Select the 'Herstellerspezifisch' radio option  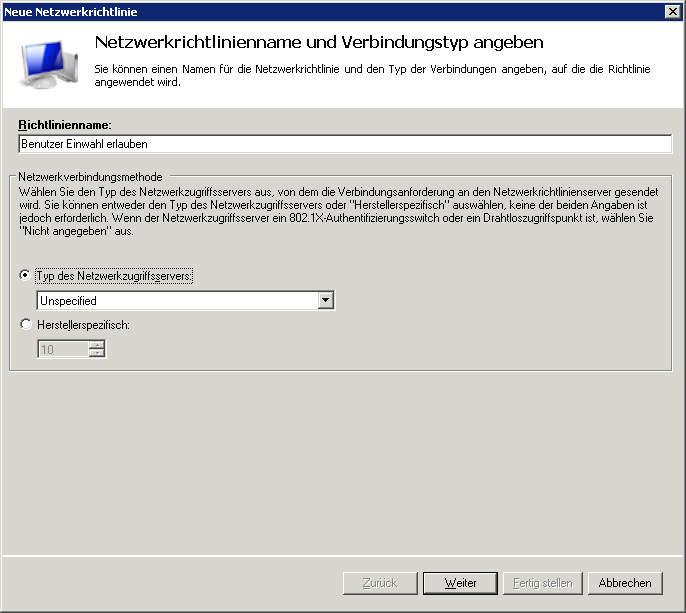(25, 324)
